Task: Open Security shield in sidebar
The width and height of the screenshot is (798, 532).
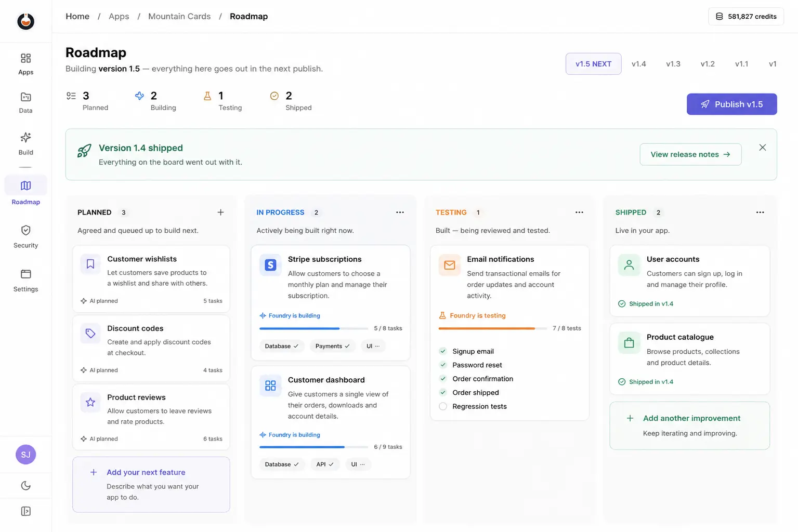Action: click(x=25, y=236)
